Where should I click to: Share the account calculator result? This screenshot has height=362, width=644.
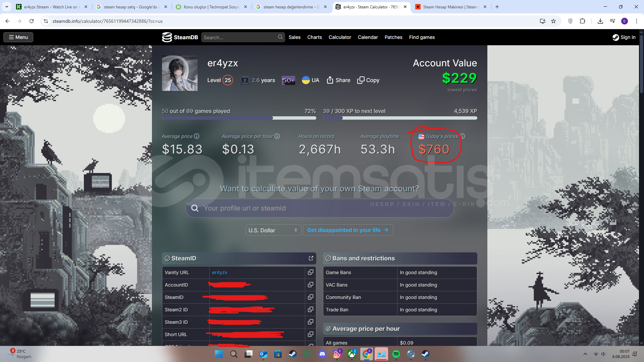[x=338, y=80]
